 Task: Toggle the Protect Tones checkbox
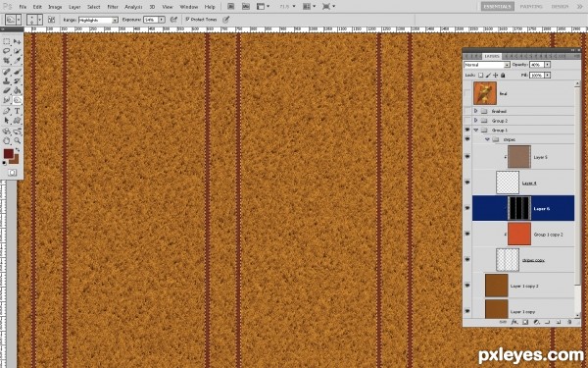[188, 20]
